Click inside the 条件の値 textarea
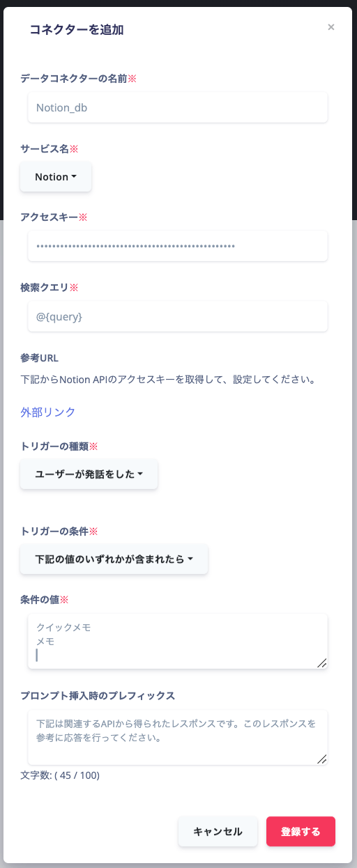The image size is (357, 868). [x=178, y=642]
